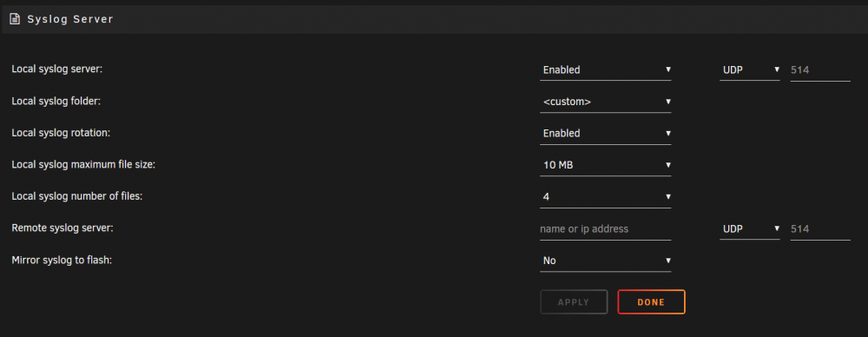
Task: Open the Remote syslog server protocol UDP dropdown
Action: pos(750,229)
